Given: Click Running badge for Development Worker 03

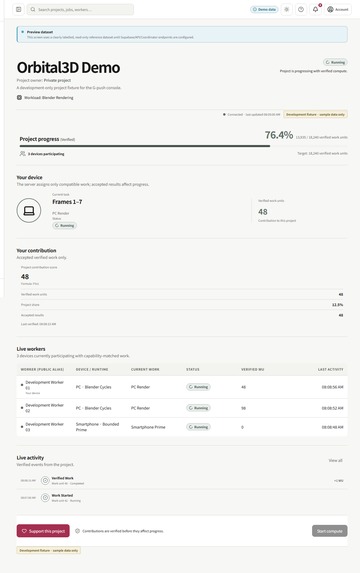Looking at the screenshot, I should coord(198,427).
